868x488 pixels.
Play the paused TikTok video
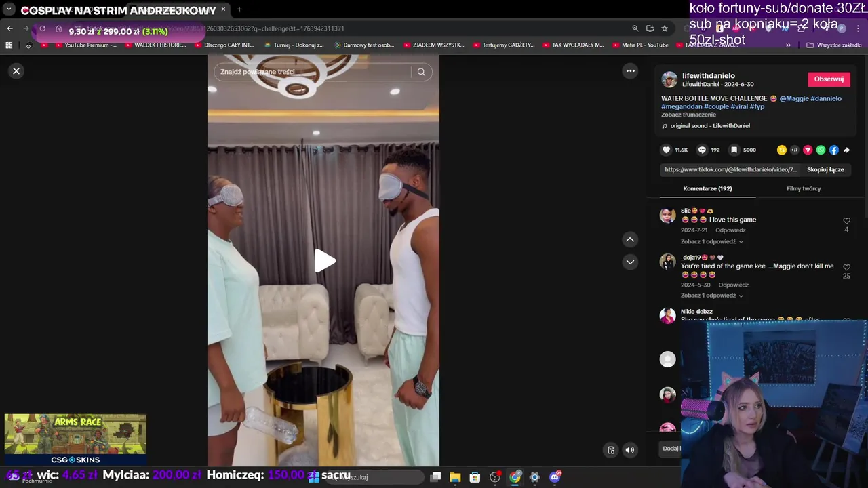(x=324, y=261)
